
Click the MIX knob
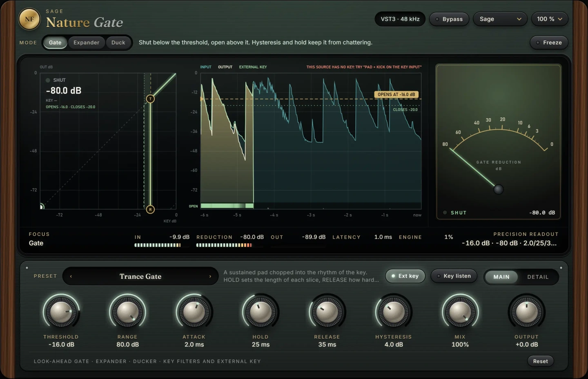[x=460, y=312]
